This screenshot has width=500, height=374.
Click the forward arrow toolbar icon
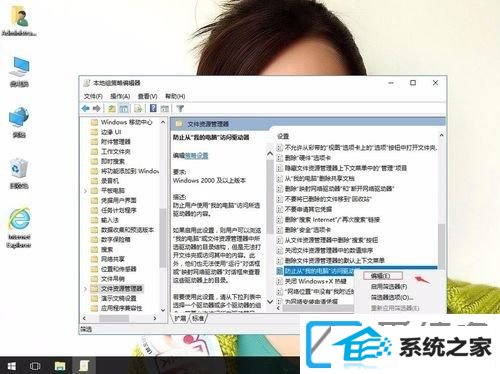[96, 108]
